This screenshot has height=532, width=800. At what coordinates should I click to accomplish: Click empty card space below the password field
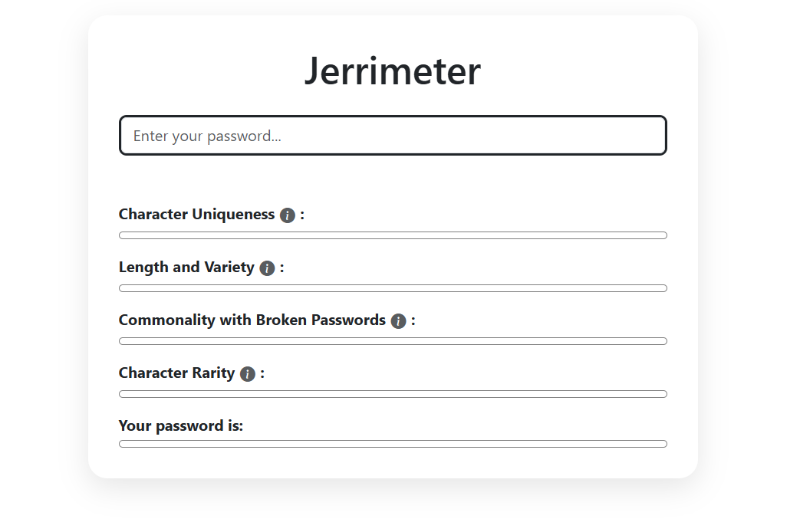point(393,180)
